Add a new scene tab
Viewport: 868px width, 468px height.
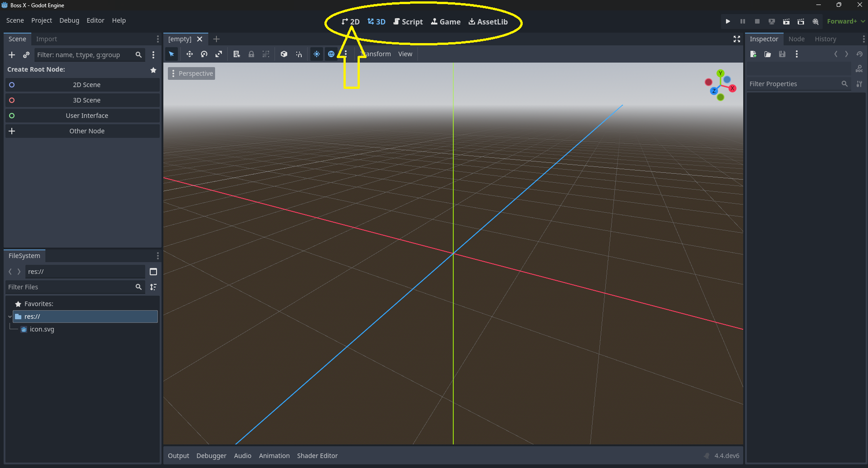point(216,39)
